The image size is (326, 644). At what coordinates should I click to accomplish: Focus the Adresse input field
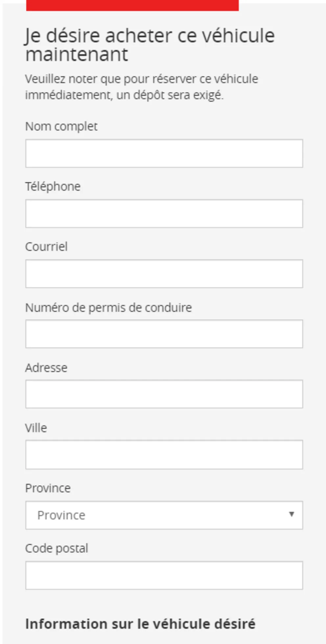tap(164, 394)
